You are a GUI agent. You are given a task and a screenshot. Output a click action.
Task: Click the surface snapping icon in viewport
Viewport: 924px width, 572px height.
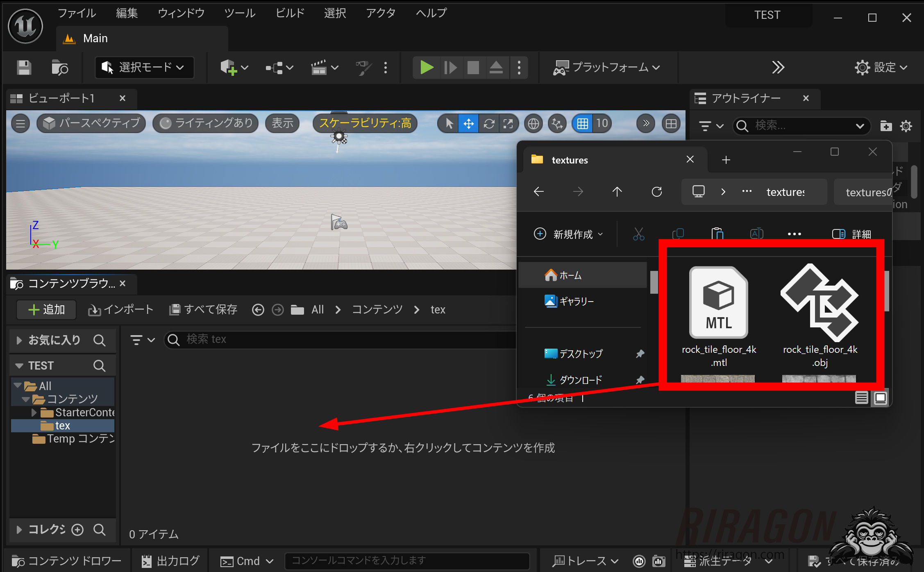point(557,123)
